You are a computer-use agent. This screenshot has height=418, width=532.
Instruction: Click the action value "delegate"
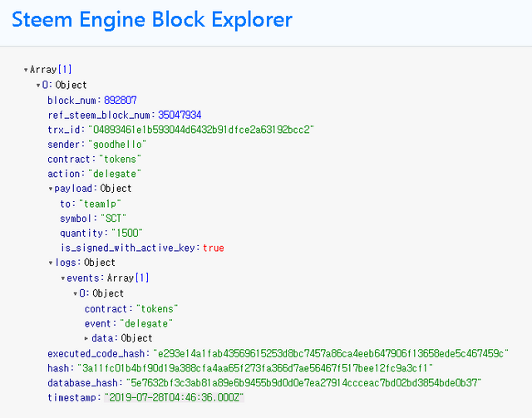point(115,174)
